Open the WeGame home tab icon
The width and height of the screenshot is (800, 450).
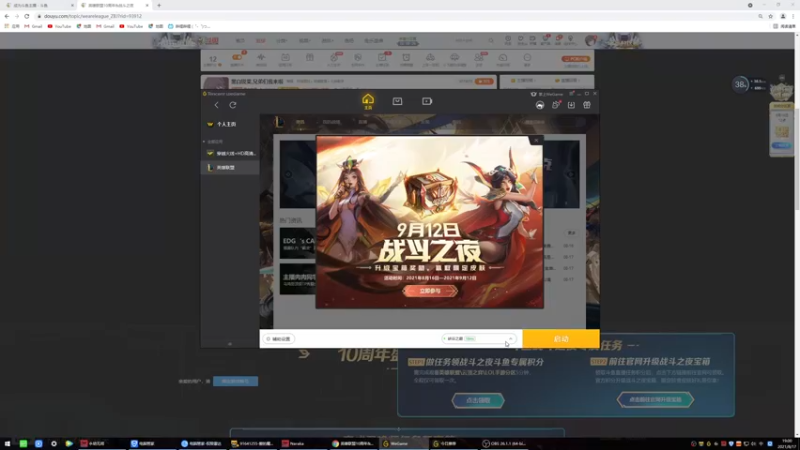pos(368,101)
